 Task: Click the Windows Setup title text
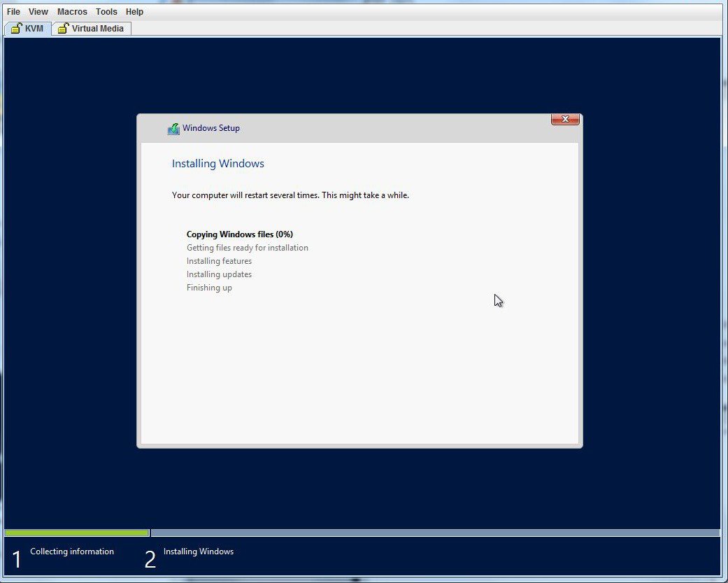[210, 128]
